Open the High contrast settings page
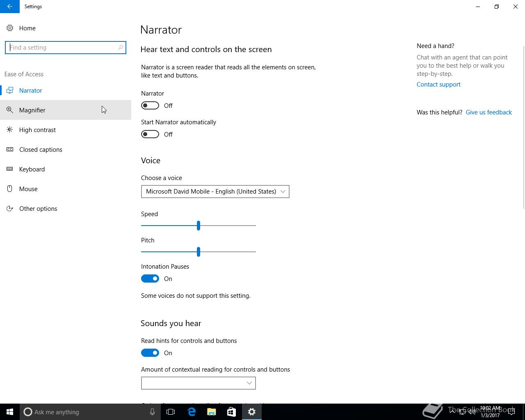 pyautogui.click(x=66, y=130)
